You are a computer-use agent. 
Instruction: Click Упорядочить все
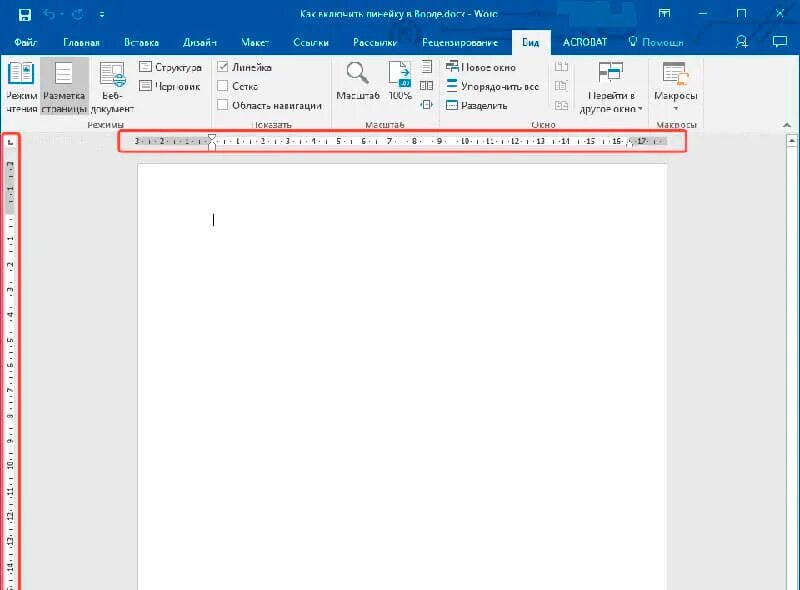pyautogui.click(x=492, y=86)
